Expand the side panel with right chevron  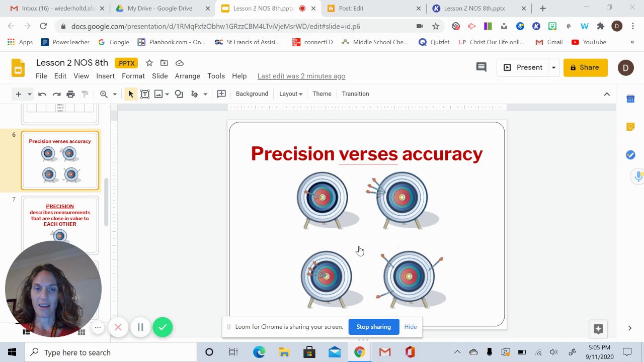(630, 328)
